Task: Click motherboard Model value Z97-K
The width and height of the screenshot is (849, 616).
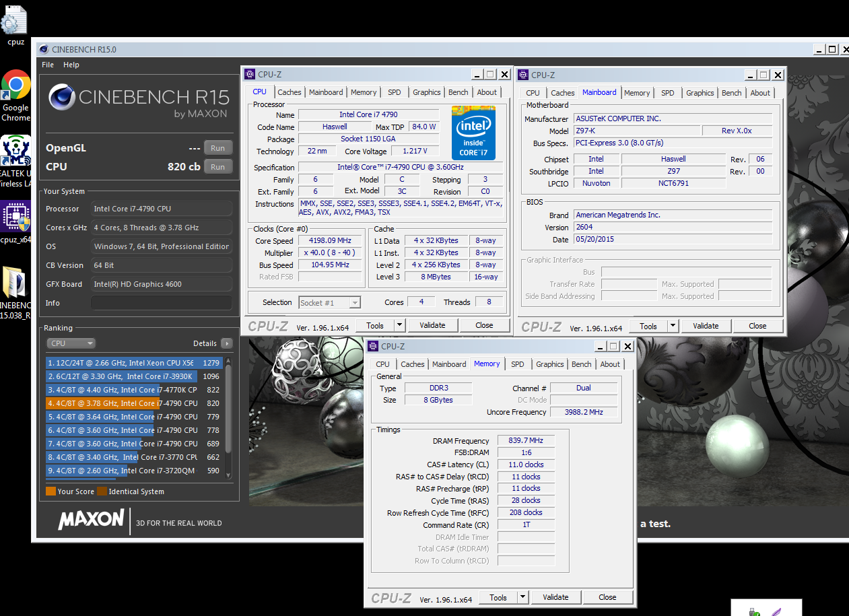Action: click(636, 131)
